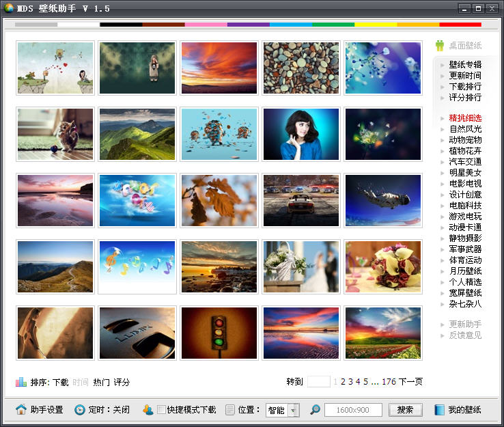Click the document icon beside 位置
The image size is (504, 427).
pyautogui.click(x=230, y=410)
